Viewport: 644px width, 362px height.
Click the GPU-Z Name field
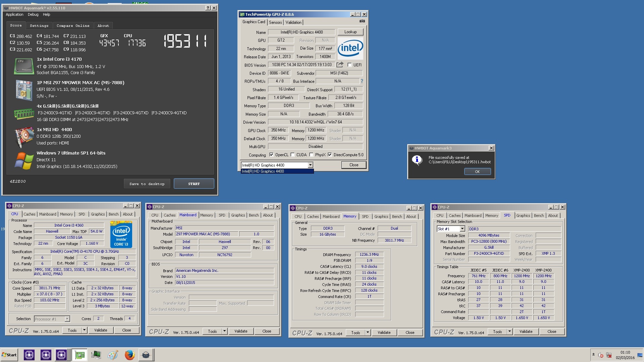[302, 32]
